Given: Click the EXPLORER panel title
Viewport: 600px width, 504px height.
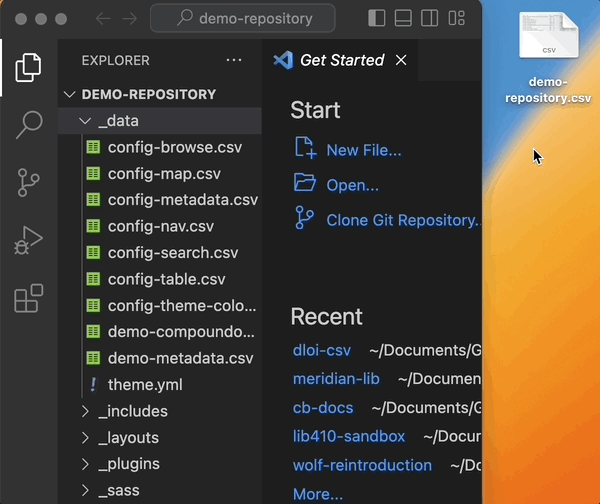Looking at the screenshot, I should pos(116,60).
